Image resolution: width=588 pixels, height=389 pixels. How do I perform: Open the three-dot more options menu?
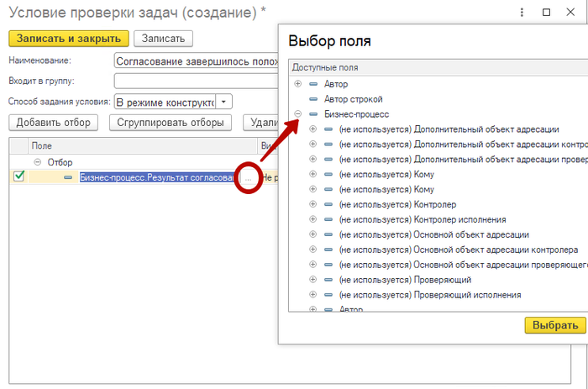[x=522, y=13]
